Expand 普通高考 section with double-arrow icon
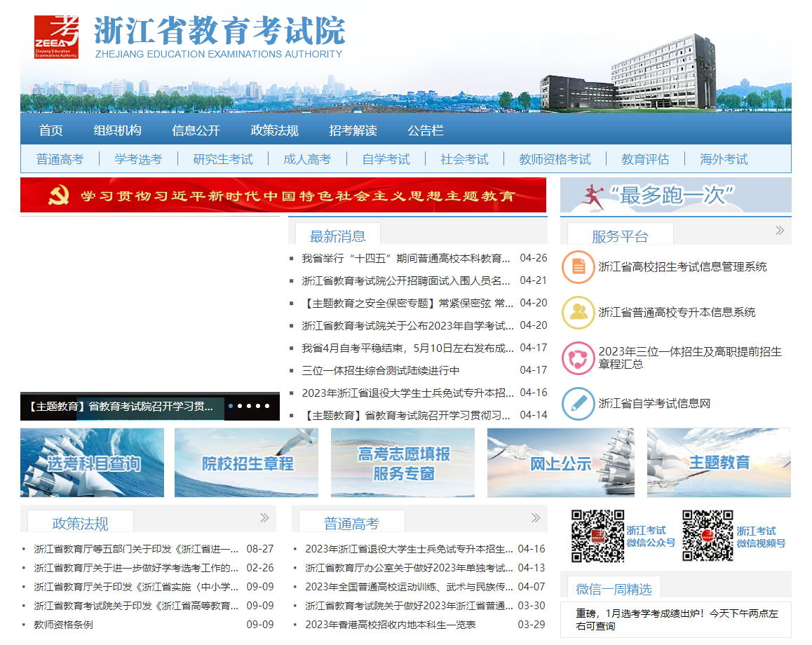The image size is (812, 645). point(536,517)
